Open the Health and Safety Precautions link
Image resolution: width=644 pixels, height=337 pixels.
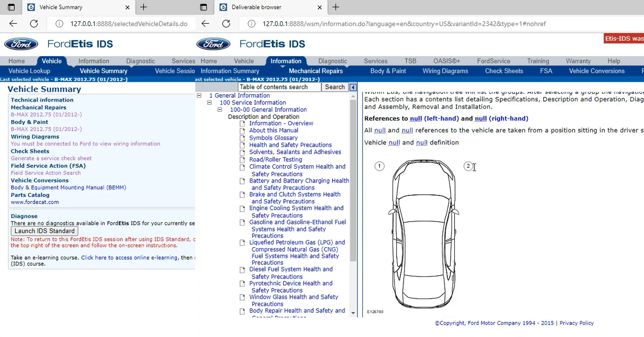click(290, 145)
